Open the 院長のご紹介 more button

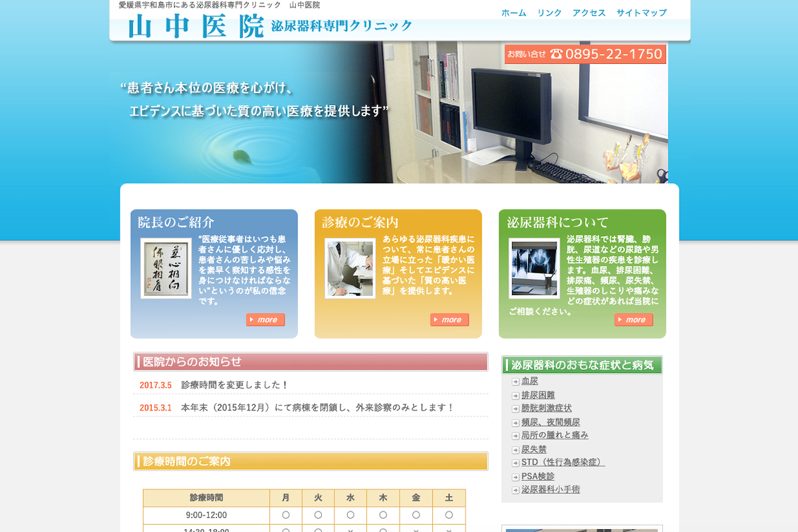266,319
